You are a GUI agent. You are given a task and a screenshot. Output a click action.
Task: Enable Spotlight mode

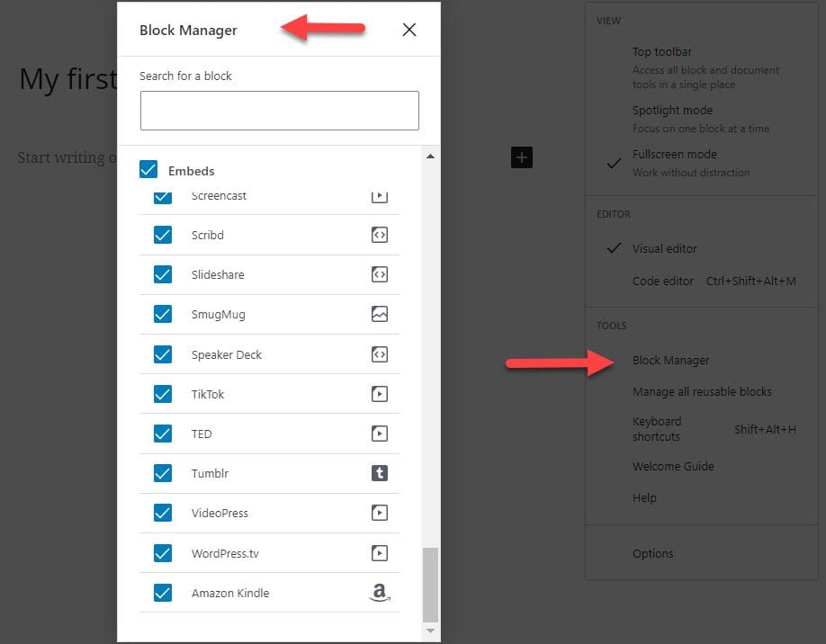click(672, 110)
